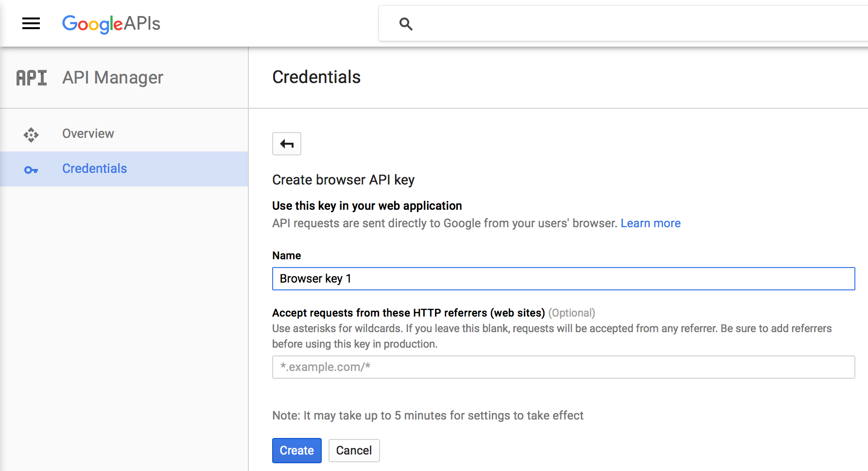
Task: Click the Google APIs logo
Action: click(111, 24)
